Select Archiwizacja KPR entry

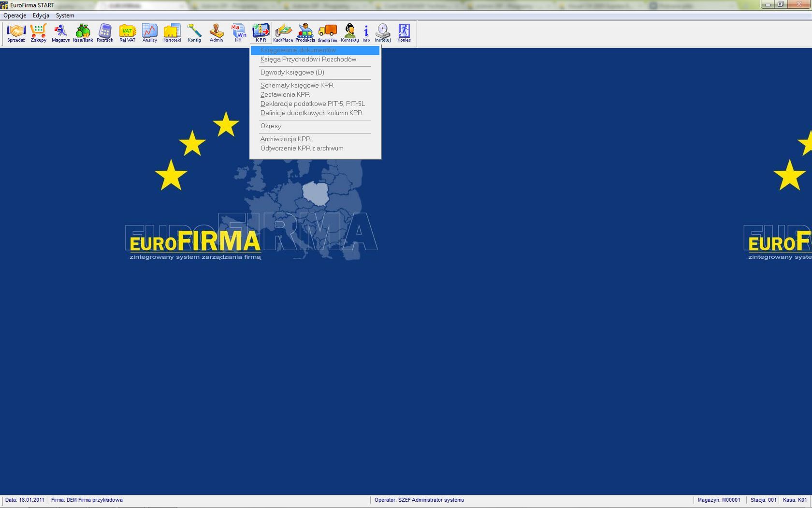click(315, 139)
